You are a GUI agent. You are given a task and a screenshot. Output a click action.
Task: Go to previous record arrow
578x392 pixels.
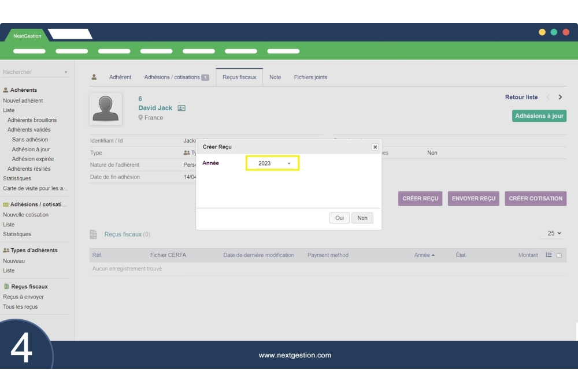click(x=548, y=98)
